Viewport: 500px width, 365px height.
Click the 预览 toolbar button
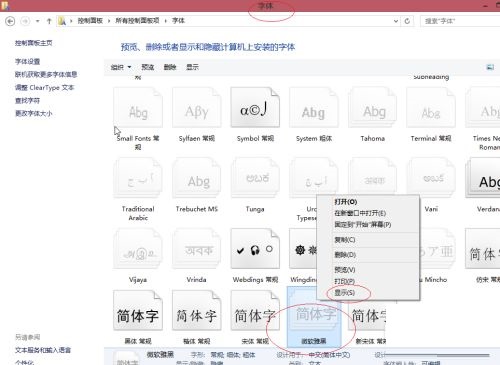[148, 67]
